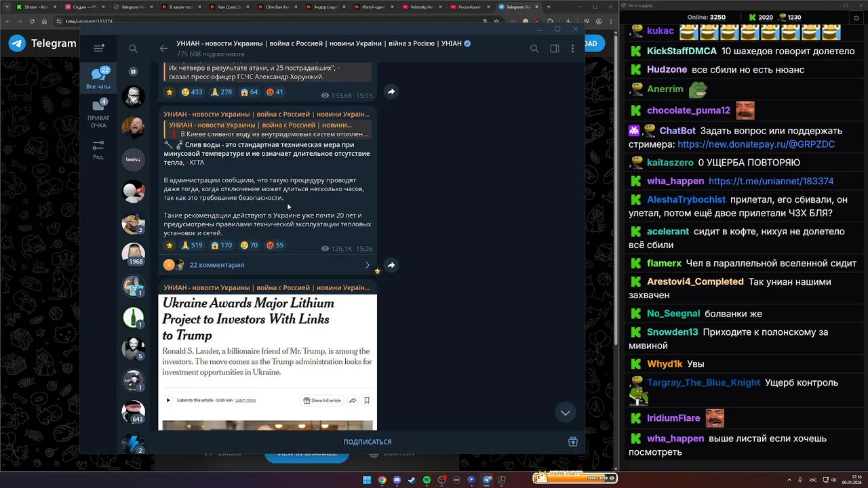Click the 😢 70 reaction
The width and height of the screenshot is (868, 488).
[x=249, y=245]
